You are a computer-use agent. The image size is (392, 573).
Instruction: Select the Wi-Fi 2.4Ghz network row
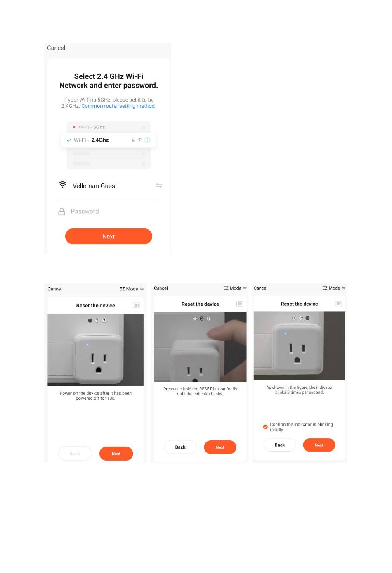pos(109,140)
